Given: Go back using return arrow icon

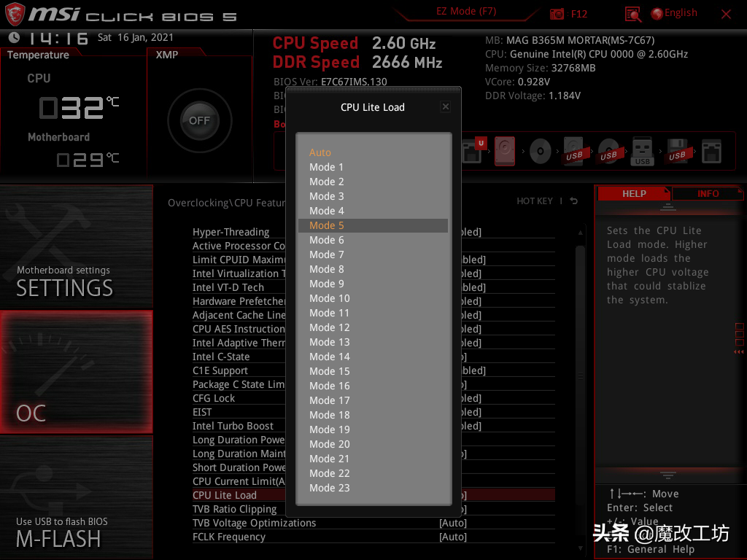Looking at the screenshot, I should (x=574, y=201).
